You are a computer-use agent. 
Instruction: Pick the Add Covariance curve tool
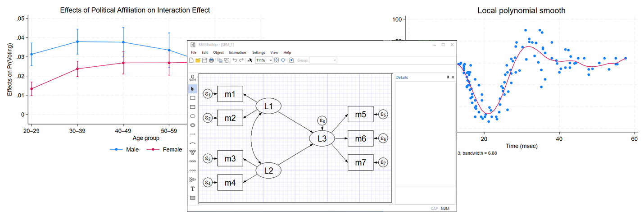click(x=193, y=143)
